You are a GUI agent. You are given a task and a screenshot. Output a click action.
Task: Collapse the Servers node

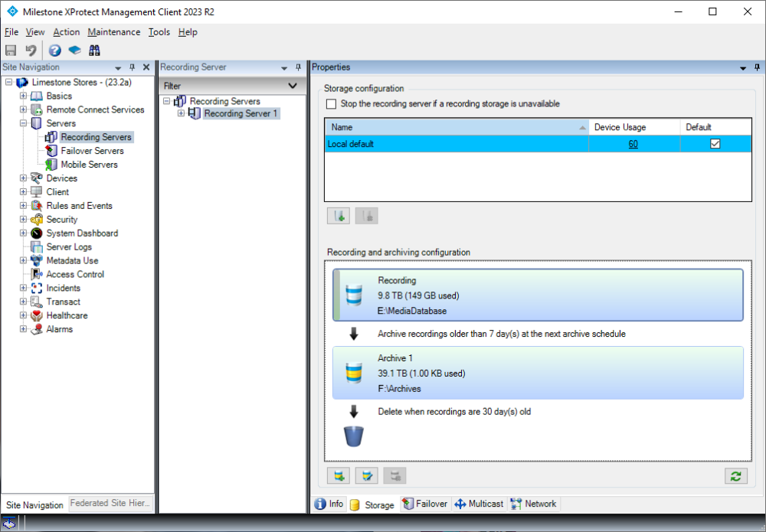(23, 123)
